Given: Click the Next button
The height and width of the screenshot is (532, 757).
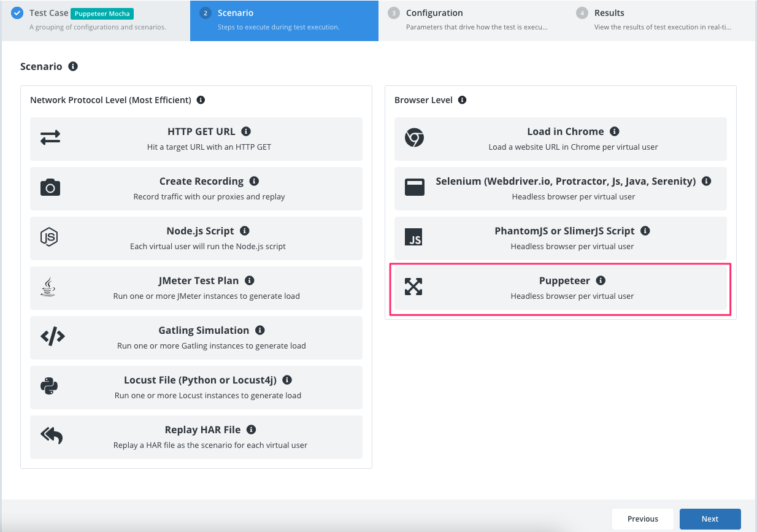Looking at the screenshot, I should click(x=710, y=519).
